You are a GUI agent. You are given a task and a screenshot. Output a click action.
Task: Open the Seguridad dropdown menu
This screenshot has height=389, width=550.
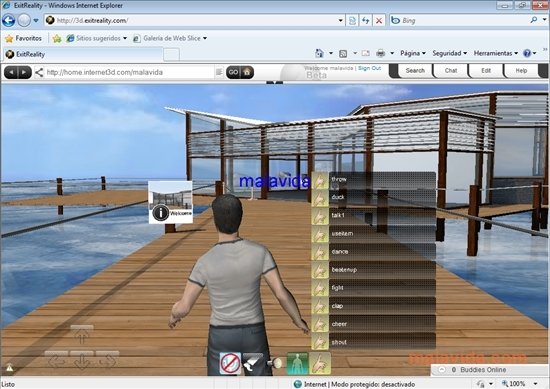coord(450,53)
